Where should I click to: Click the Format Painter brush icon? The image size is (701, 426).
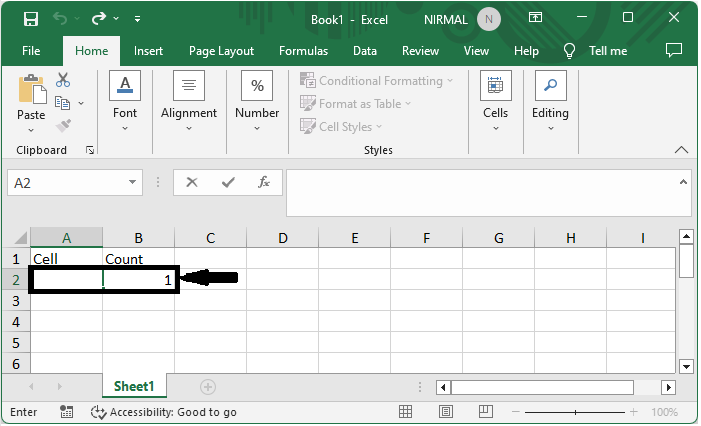64,125
